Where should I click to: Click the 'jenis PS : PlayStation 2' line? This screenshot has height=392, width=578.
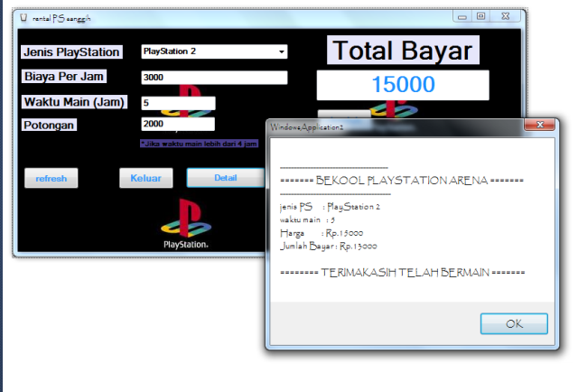(x=330, y=207)
